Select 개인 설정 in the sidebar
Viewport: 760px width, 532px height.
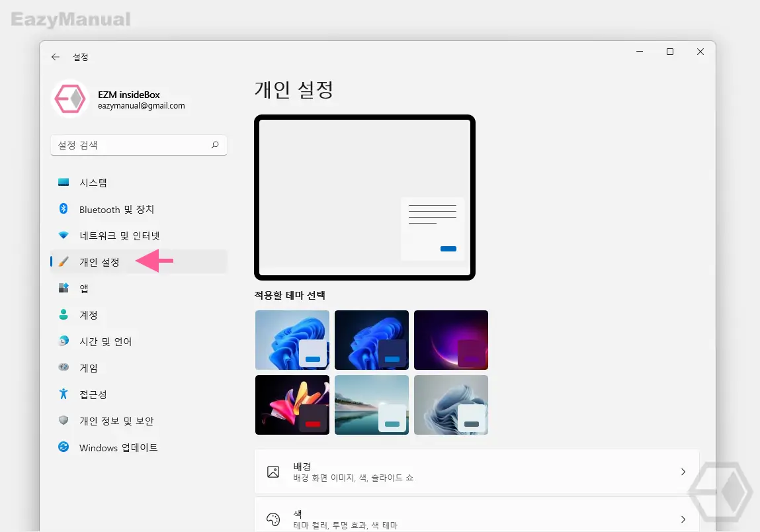pos(139,262)
